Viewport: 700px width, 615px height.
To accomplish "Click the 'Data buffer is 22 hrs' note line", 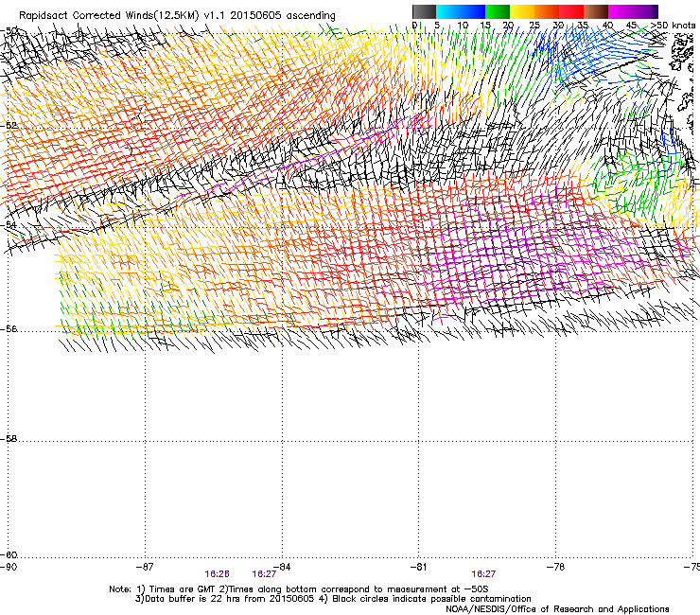I will coord(333,599).
